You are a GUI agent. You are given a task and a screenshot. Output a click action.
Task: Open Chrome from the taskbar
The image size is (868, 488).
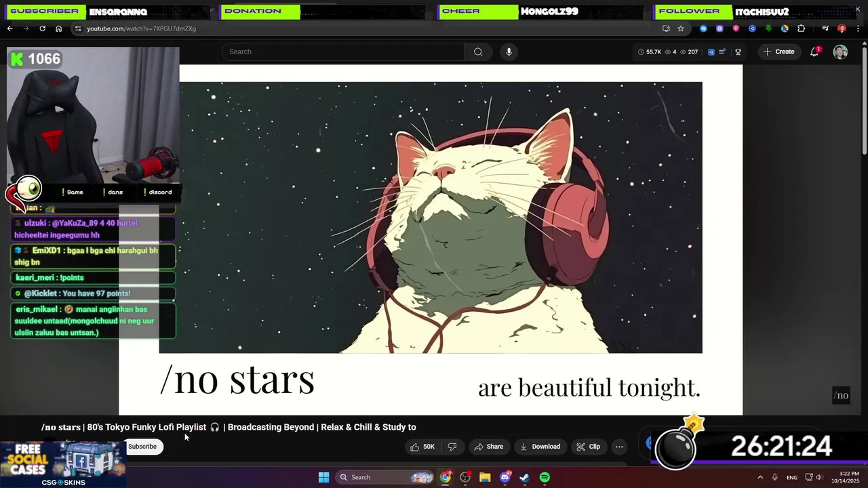pyautogui.click(x=446, y=477)
